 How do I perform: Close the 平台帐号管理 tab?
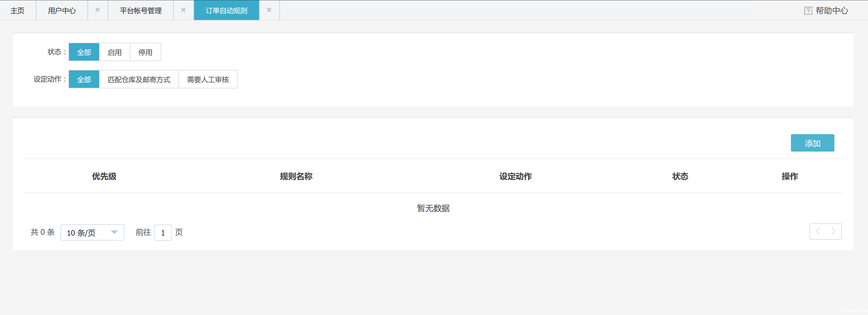(x=183, y=10)
